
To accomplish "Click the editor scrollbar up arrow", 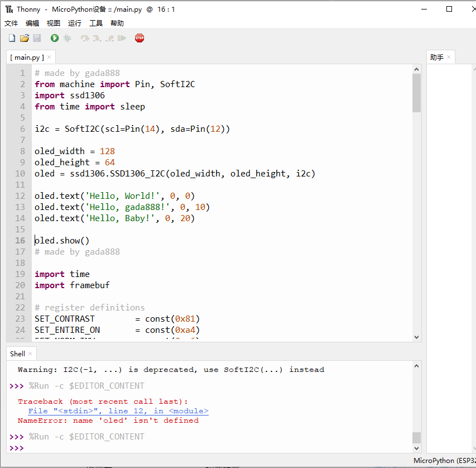I will coord(416,70).
